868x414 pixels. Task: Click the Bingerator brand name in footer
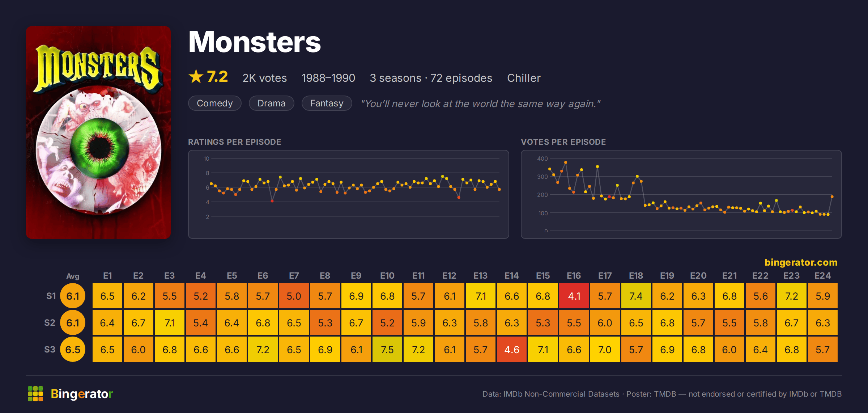coord(82,394)
